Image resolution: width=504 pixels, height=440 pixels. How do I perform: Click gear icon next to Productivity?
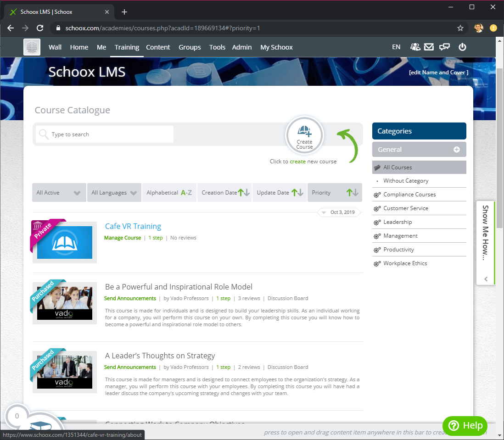tap(377, 250)
